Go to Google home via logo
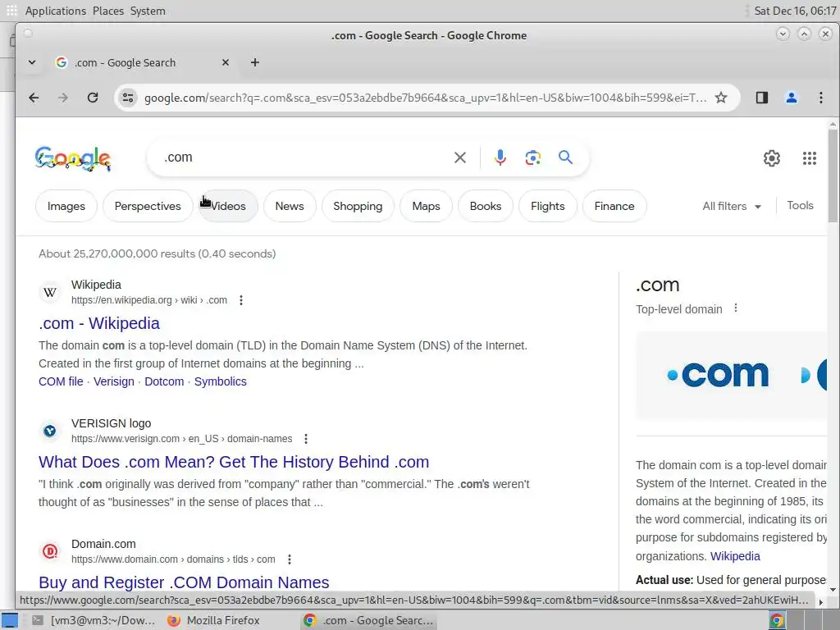Viewport: 840px width, 630px height. coord(73,158)
